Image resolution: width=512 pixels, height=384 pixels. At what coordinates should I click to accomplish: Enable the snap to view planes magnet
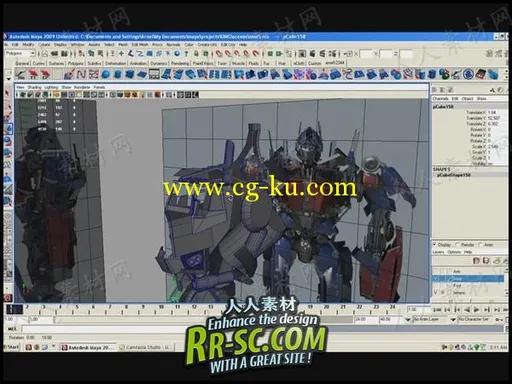247,53
